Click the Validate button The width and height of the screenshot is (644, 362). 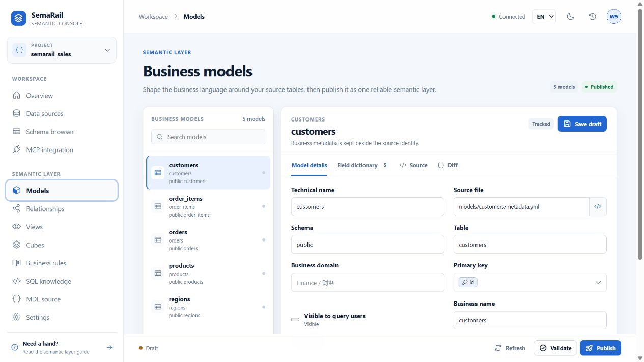tap(555, 348)
